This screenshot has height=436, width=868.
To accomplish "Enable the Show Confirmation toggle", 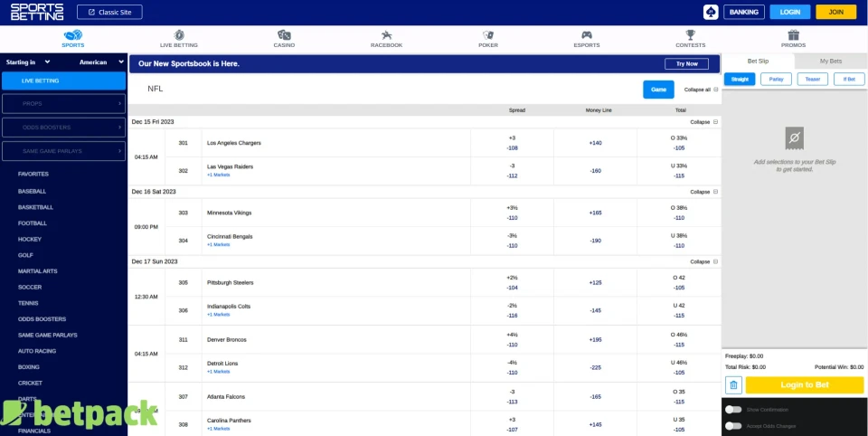I will coord(733,410).
